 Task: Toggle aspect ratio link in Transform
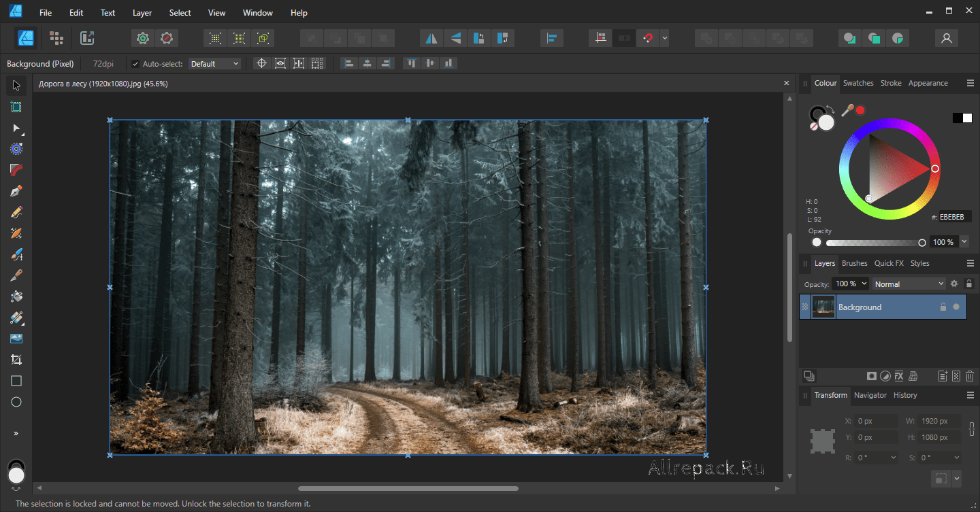tap(972, 429)
